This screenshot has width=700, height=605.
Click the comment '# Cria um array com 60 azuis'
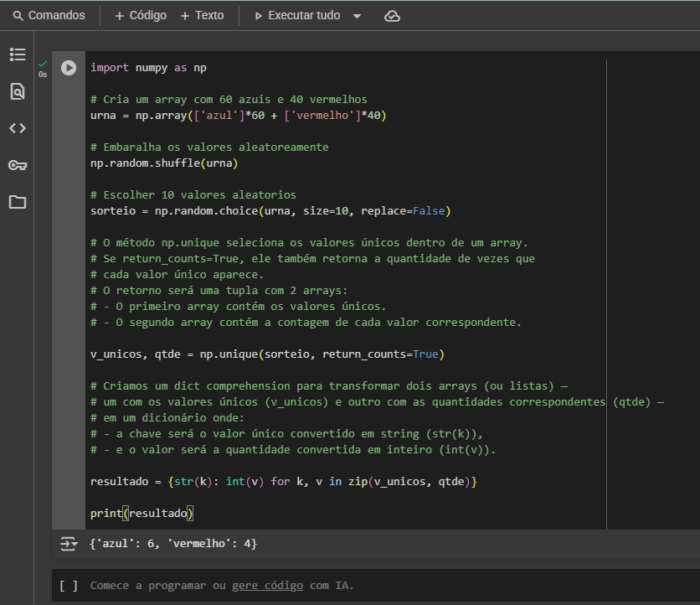tap(229, 99)
